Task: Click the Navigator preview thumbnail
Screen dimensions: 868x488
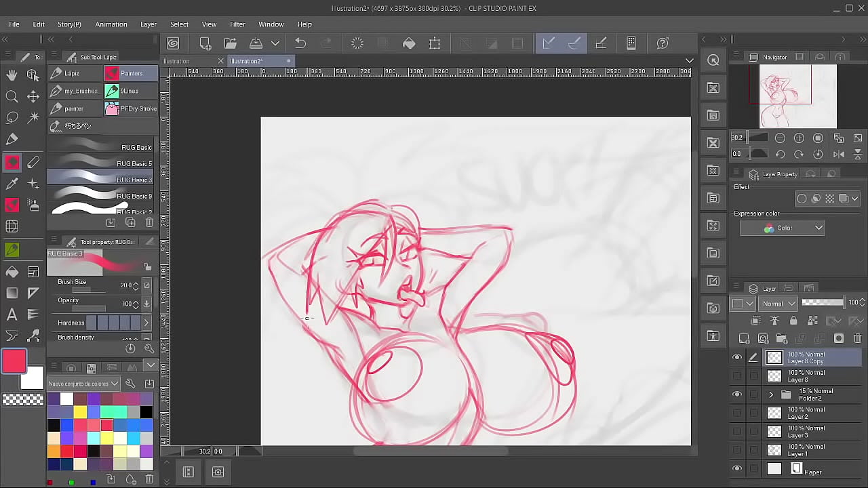Action: tap(798, 96)
